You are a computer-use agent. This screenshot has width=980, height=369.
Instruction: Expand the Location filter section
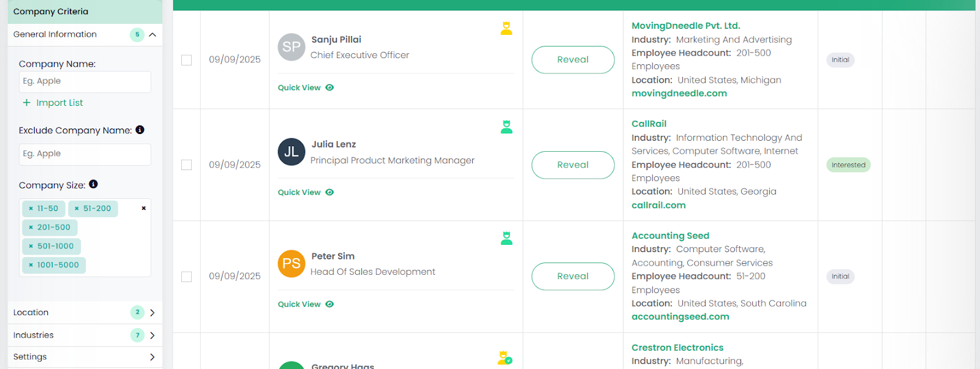[x=153, y=313]
